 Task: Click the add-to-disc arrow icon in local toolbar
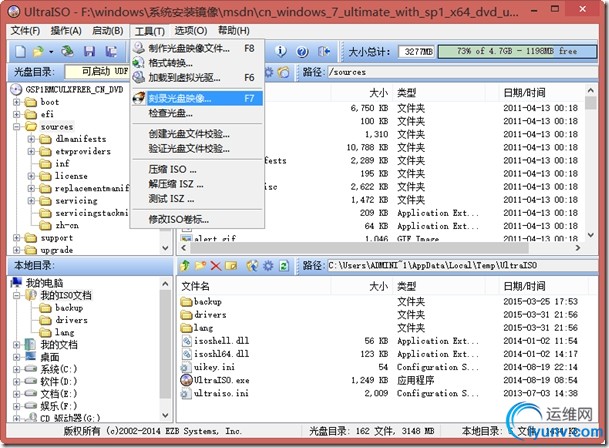(252, 266)
